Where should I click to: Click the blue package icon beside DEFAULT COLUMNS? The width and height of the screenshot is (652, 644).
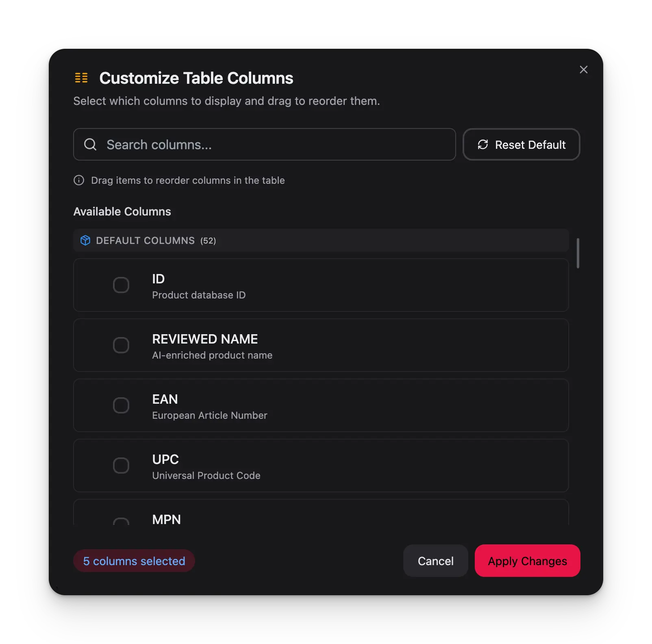[x=85, y=240]
